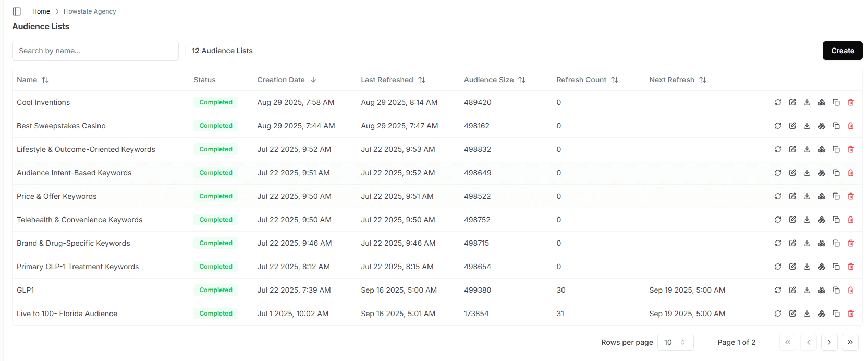Toggle the sidebar panel icon
The width and height of the screenshot is (868, 361).
click(x=17, y=11)
